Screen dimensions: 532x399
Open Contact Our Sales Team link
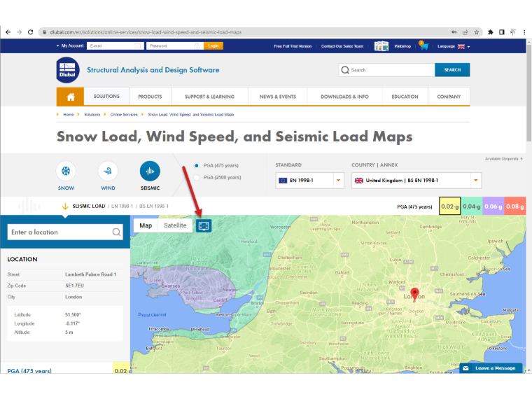click(342, 46)
